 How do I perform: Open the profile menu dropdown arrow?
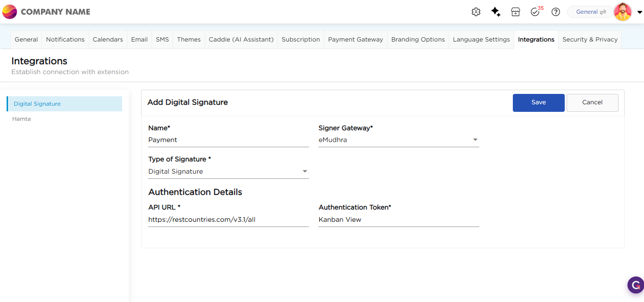pyautogui.click(x=639, y=13)
